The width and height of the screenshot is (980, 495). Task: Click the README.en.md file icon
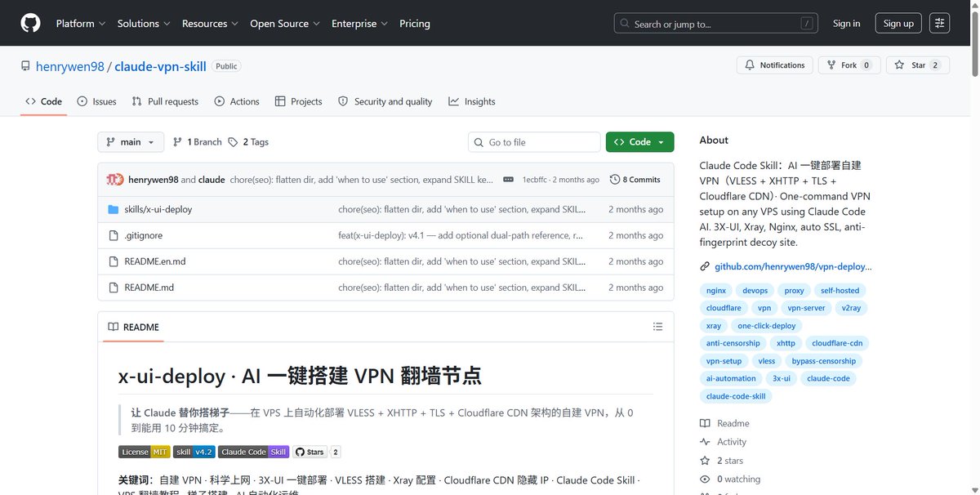[114, 261]
